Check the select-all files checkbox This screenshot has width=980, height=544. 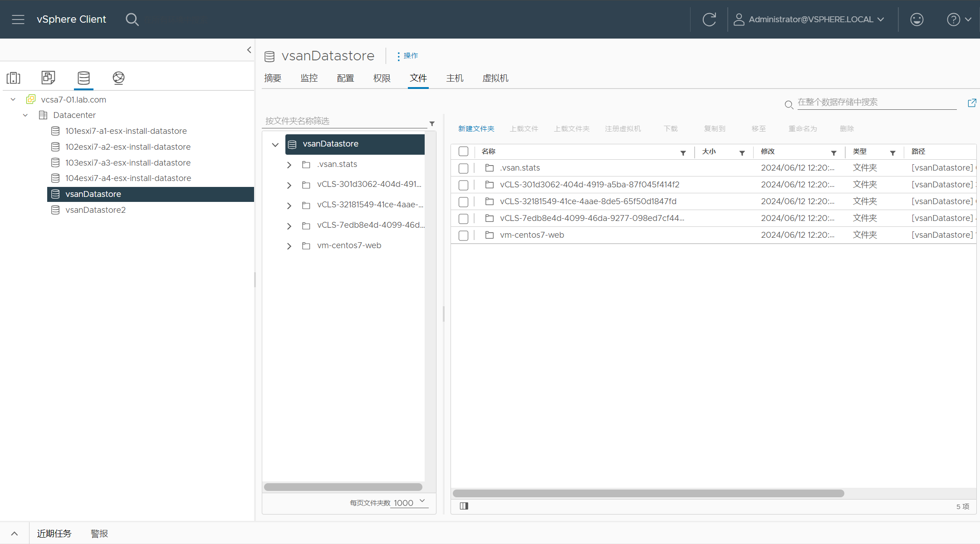463,152
